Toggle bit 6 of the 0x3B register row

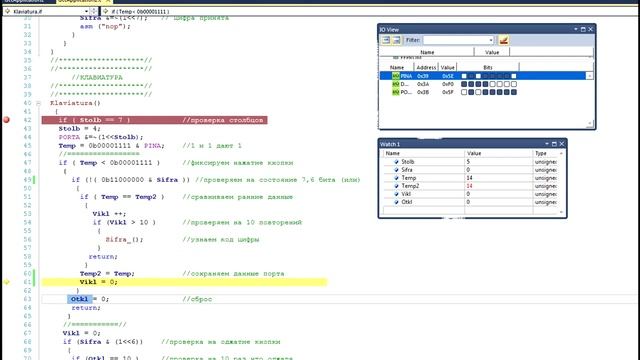pos(471,92)
